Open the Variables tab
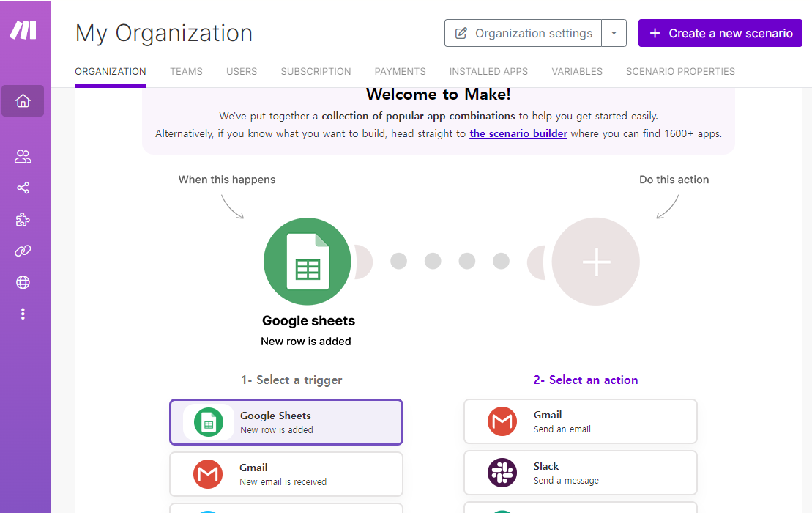The height and width of the screenshot is (513, 812). point(577,72)
